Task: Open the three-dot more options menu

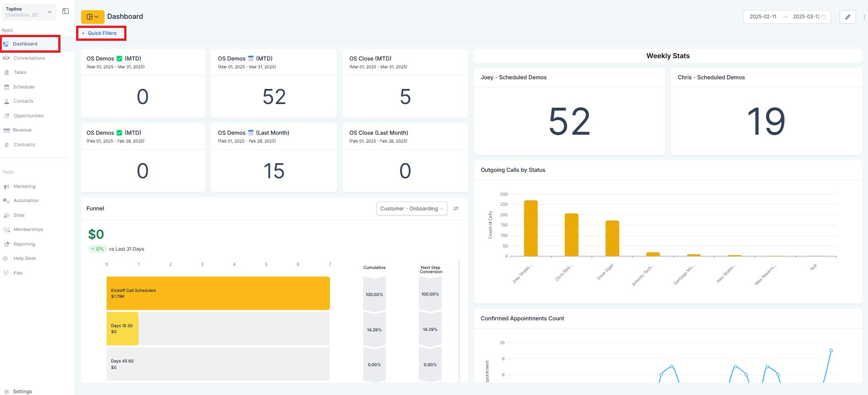Action: point(864,17)
